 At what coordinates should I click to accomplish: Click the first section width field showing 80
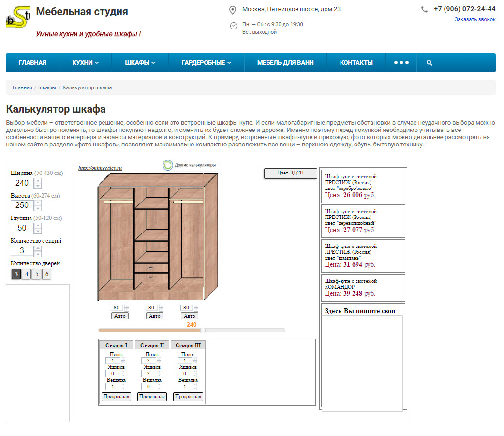point(117,308)
